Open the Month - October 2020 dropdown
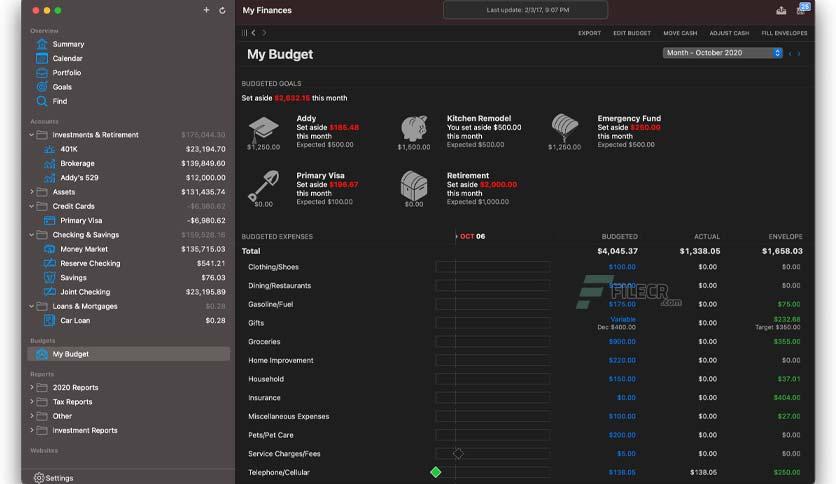Viewport: 836px width, 484px height. [722, 53]
